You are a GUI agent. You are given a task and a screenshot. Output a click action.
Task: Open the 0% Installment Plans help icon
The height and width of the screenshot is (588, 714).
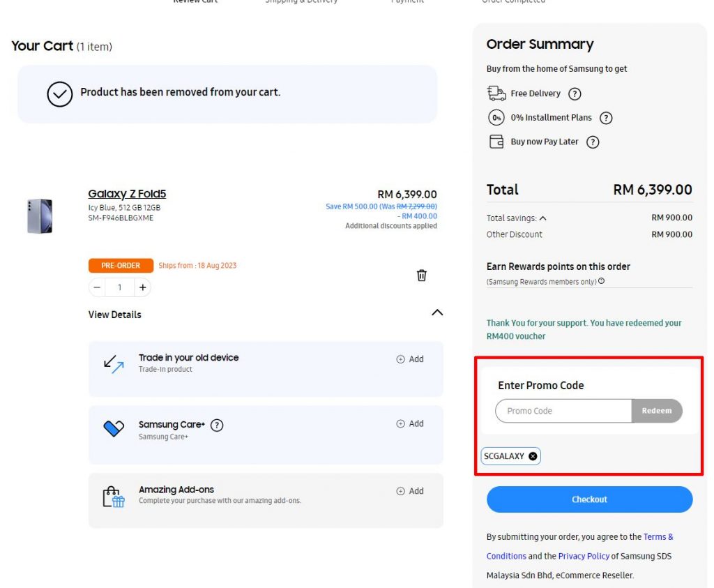pos(606,118)
